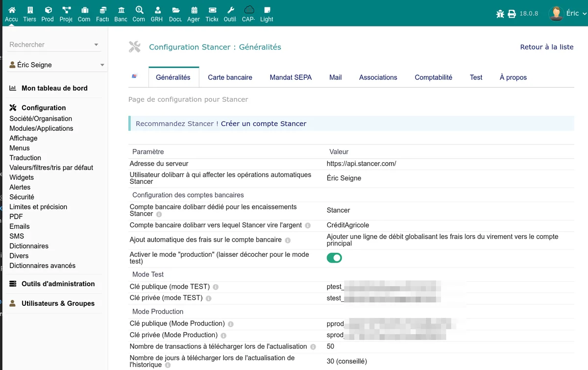Click Créer un compte Stancer link
This screenshot has height=370, width=588.
264,123
